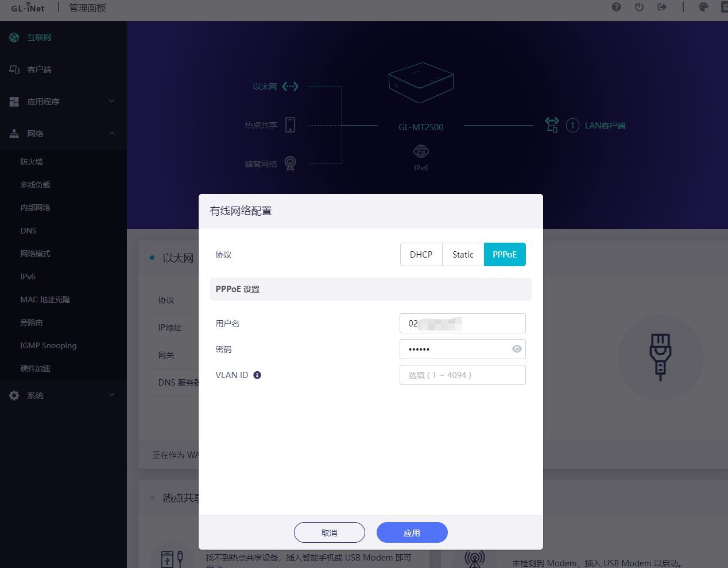Screen dimensions: 728x568
Task: Open the theme palette icon
Action: (x=703, y=7)
